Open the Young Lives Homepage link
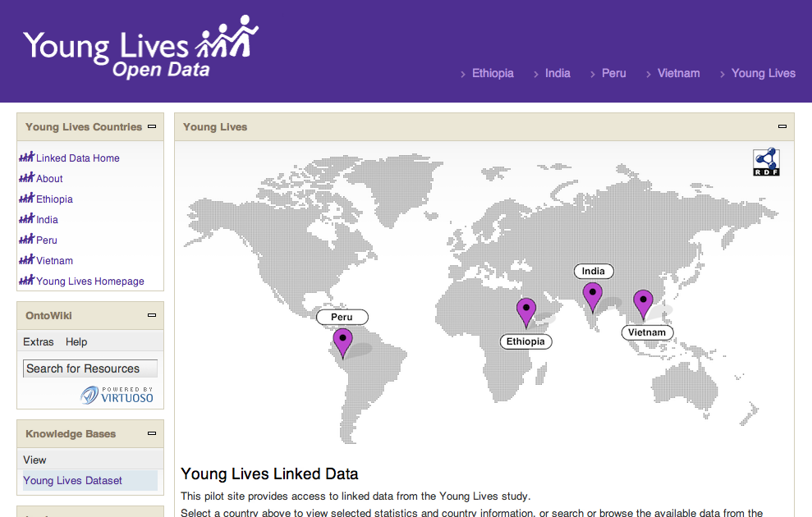The height and width of the screenshot is (517, 812). (90, 281)
